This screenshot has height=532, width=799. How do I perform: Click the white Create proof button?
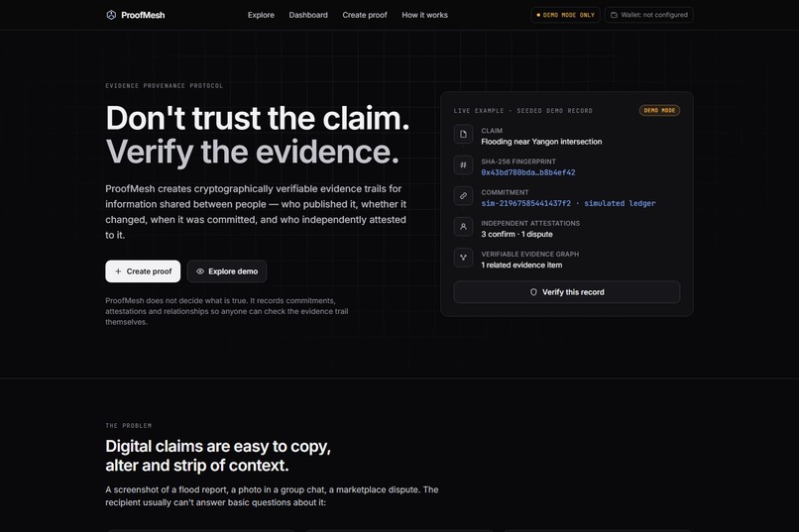(x=143, y=271)
